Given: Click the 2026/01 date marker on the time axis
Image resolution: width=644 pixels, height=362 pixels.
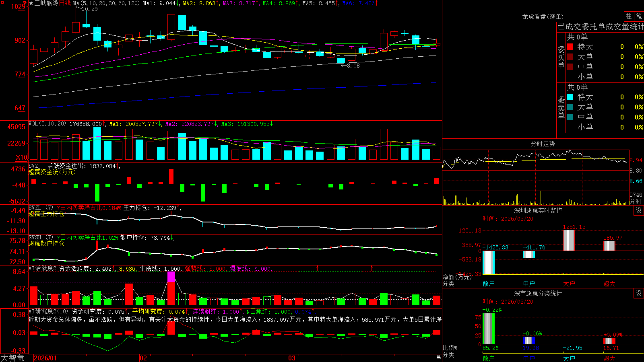Looking at the screenshot, I should pyautogui.click(x=45, y=358).
